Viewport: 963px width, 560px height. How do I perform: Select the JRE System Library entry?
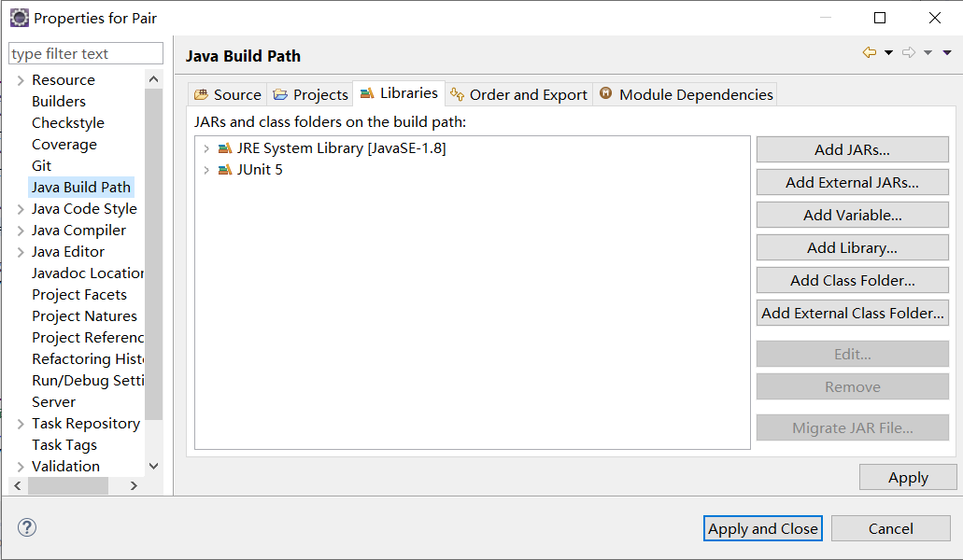tap(341, 148)
